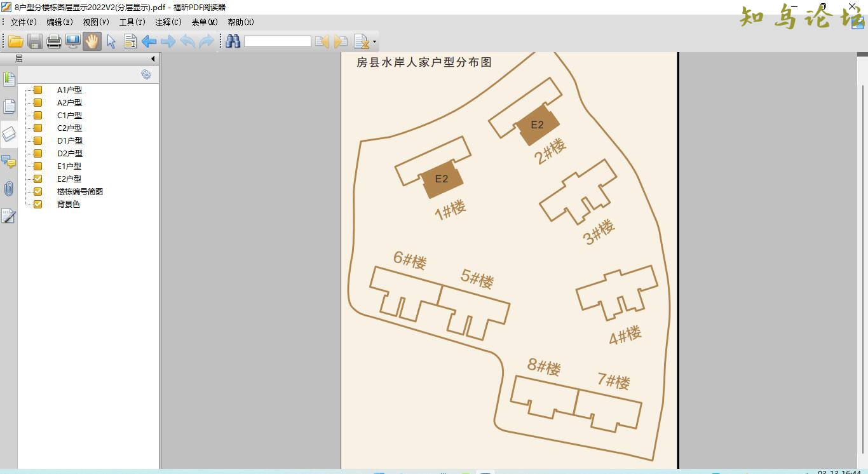Go to previous view with blue left arrow

coord(149,42)
